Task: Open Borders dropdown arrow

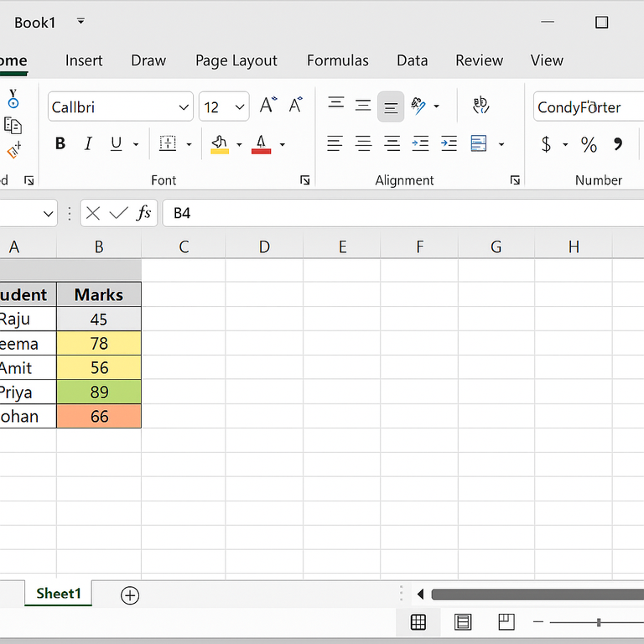Action: coord(189,144)
